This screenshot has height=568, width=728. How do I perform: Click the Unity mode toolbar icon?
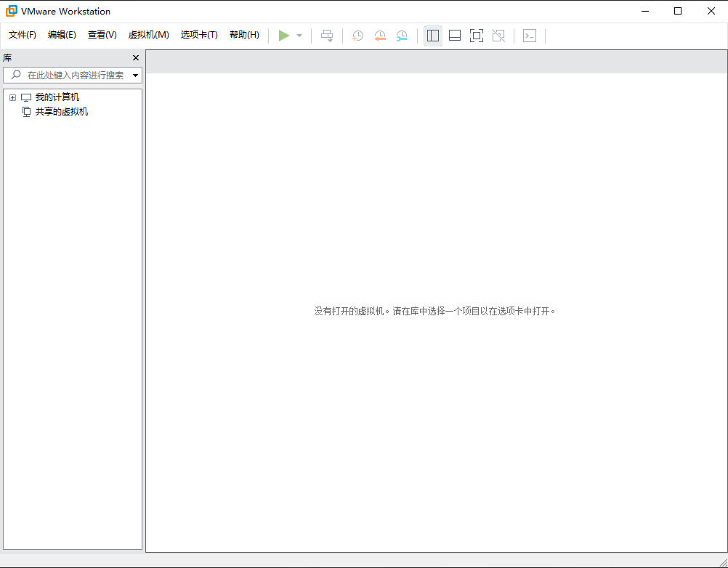(498, 36)
